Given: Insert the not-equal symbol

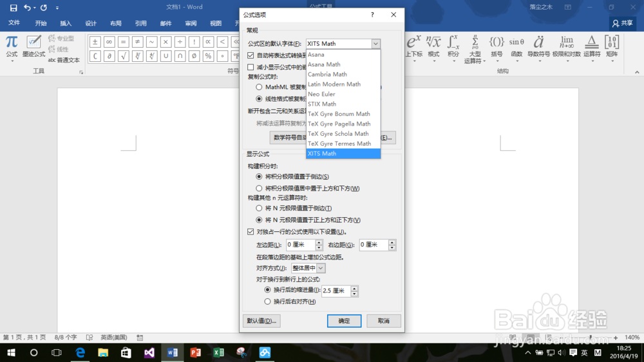Looking at the screenshot, I should pyautogui.click(x=138, y=42).
